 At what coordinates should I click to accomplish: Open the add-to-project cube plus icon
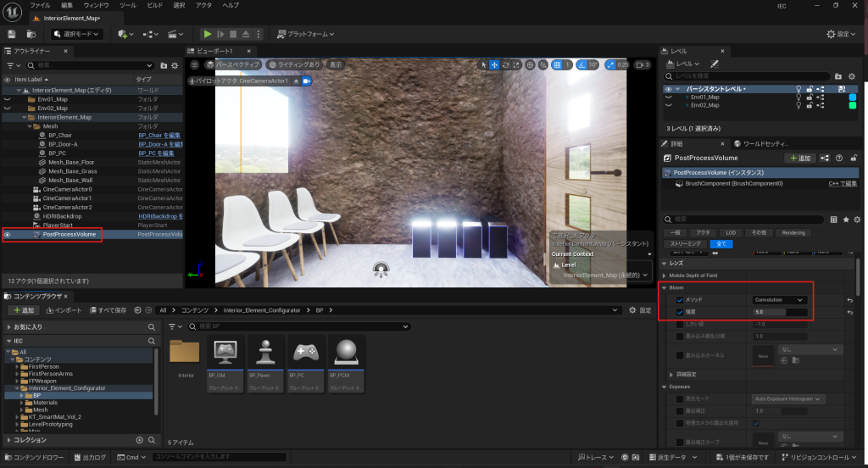click(124, 34)
